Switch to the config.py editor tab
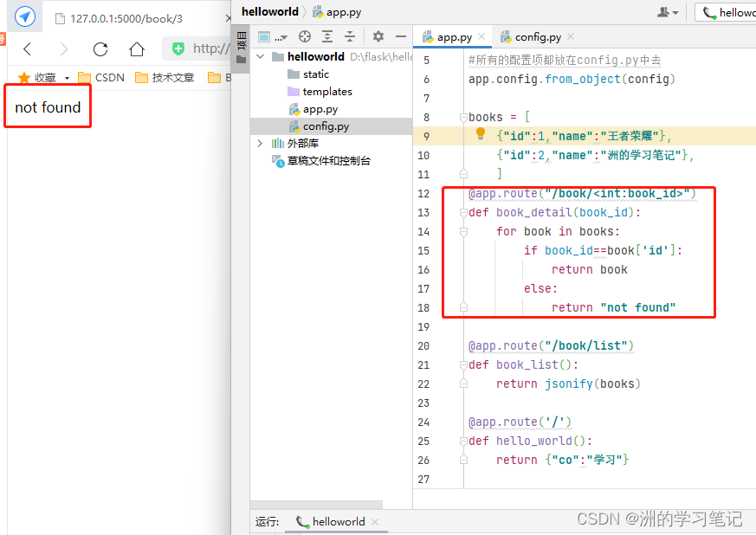Image resolution: width=756 pixels, height=535 pixels. [538, 37]
